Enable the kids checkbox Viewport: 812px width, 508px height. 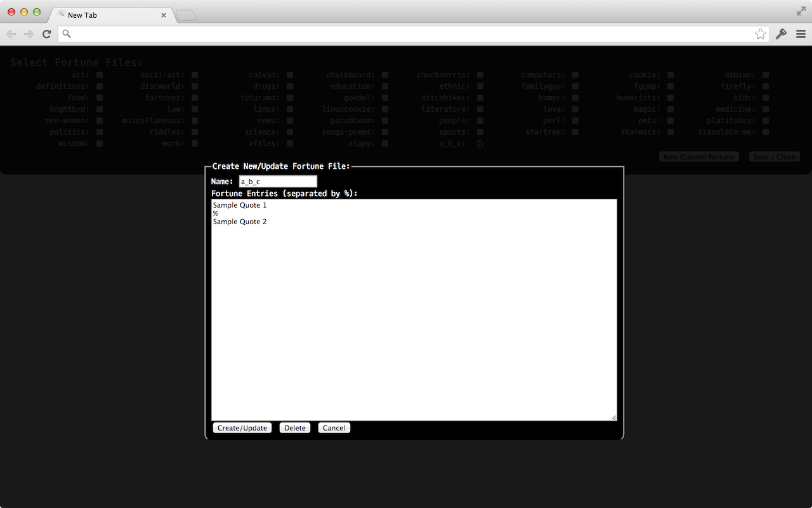tap(766, 98)
